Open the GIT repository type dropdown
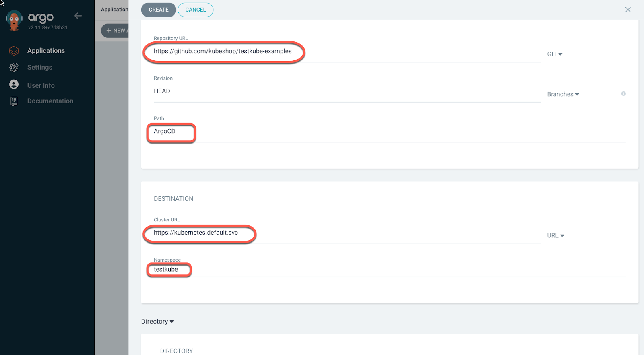The image size is (644, 355). (555, 54)
